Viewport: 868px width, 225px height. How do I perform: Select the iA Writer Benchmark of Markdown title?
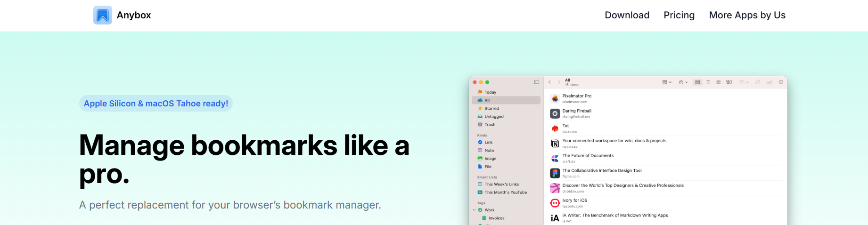(615, 216)
